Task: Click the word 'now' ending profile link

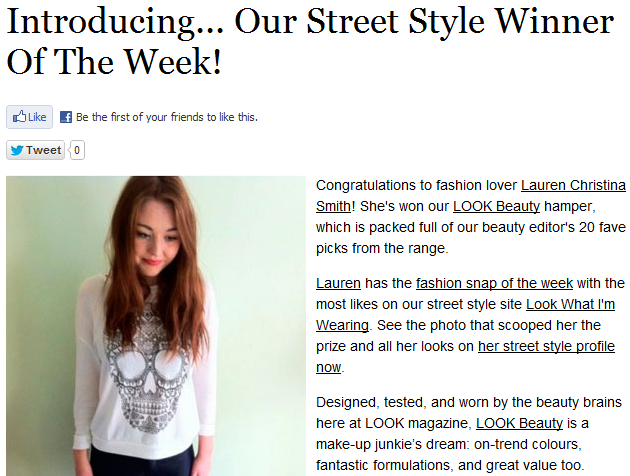Action: [x=329, y=368]
